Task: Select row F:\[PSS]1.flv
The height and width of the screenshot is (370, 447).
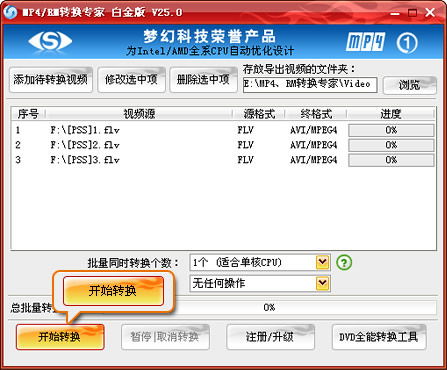Action: tap(223, 130)
